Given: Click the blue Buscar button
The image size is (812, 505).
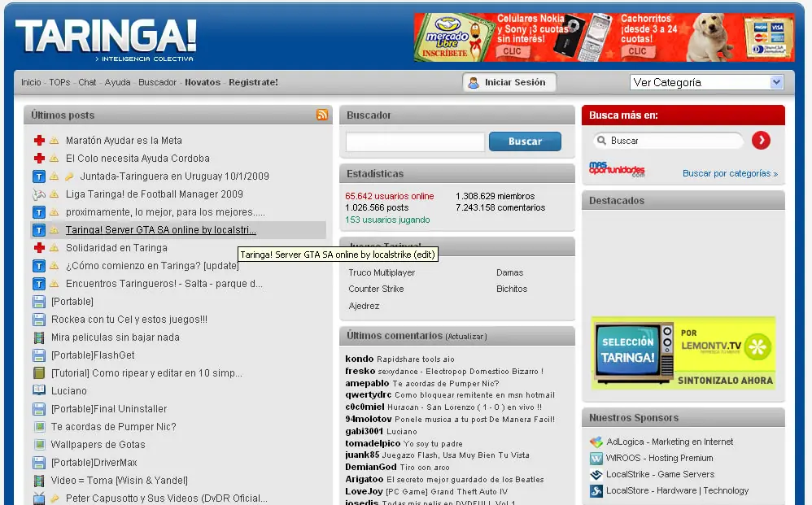Looking at the screenshot, I should coord(525,141).
